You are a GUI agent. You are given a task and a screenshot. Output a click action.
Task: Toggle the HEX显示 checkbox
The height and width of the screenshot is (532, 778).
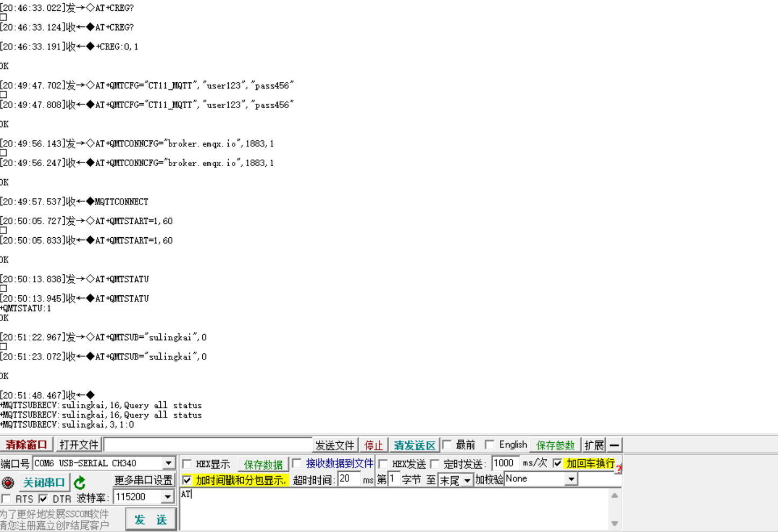point(187,464)
